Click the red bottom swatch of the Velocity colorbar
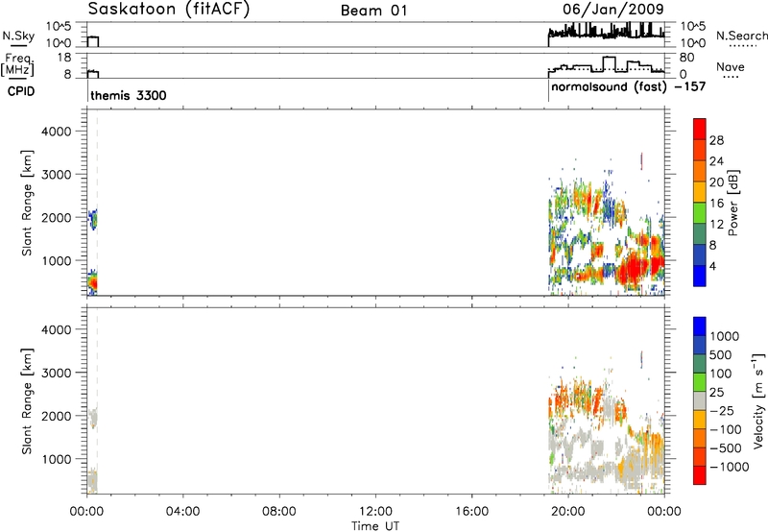The width and height of the screenshot is (768, 532). 700,474
